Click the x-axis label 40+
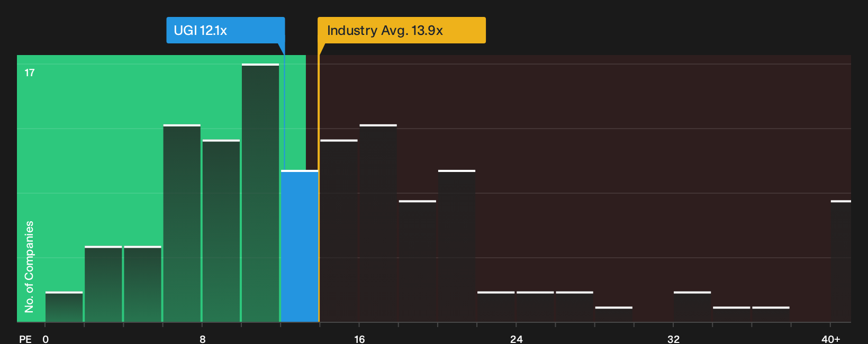This screenshot has width=868, height=344. click(x=830, y=339)
